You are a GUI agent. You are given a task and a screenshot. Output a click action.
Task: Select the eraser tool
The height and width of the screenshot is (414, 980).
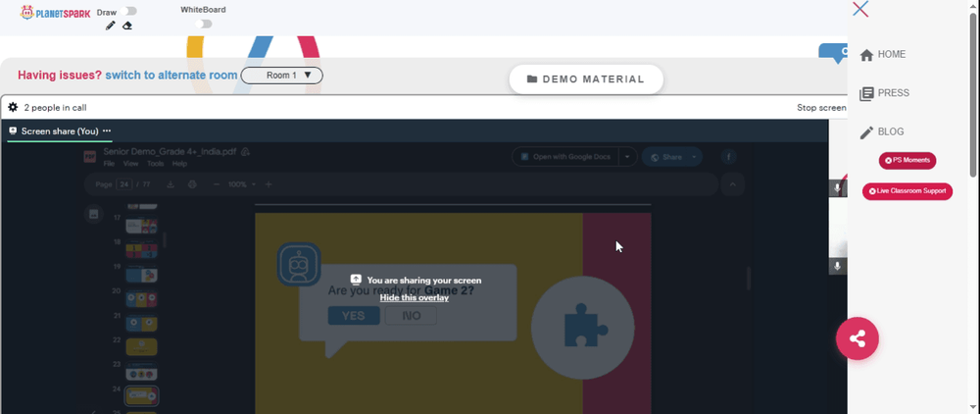(126, 26)
